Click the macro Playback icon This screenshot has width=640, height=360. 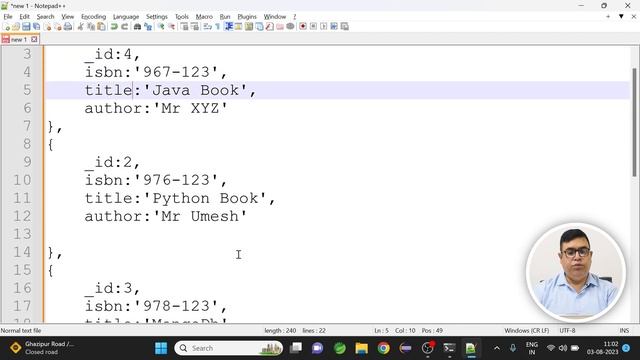click(324, 27)
